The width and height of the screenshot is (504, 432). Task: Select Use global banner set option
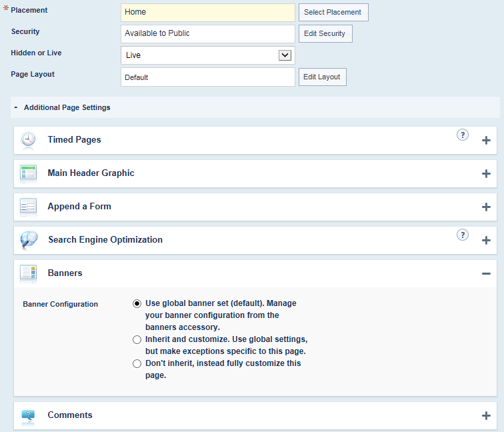[137, 303]
